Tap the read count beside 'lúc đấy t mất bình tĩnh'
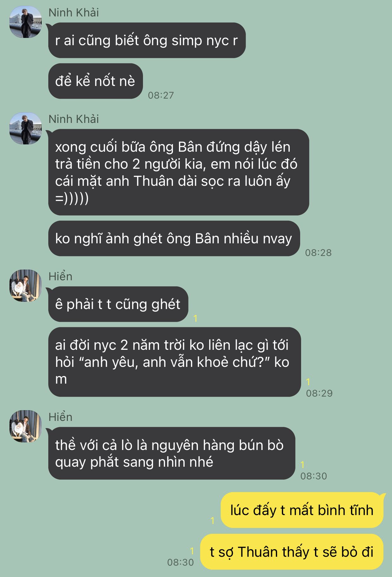This screenshot has width=392, height=577. tap(212, 520)
